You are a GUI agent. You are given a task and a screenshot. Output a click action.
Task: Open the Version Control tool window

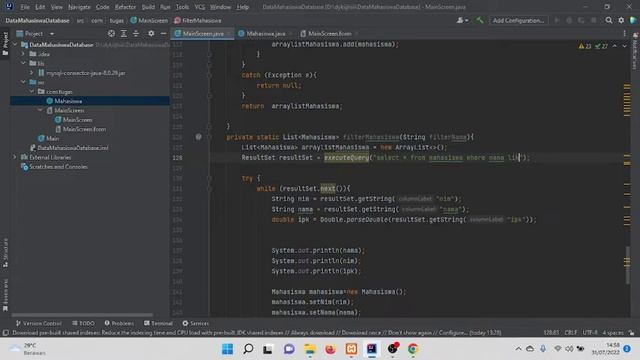tap(38, 323)
